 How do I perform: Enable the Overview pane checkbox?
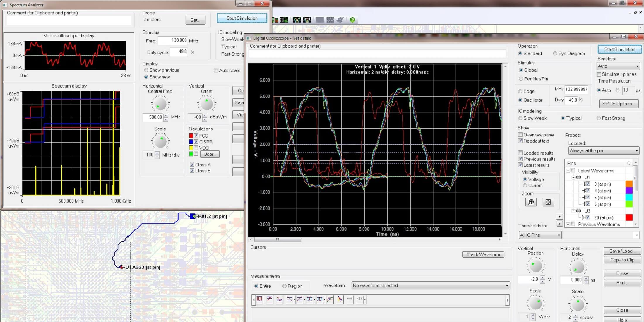(520, 135)
